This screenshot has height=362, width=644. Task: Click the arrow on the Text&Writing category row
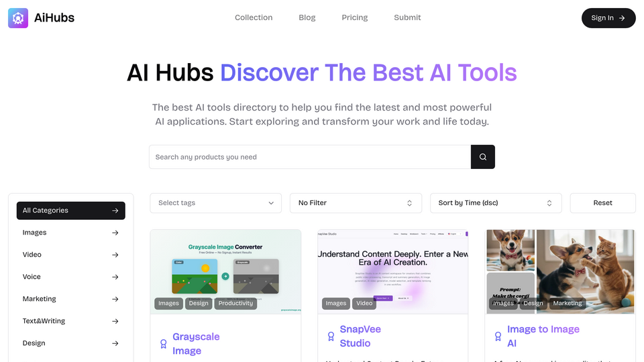point(115,321)
